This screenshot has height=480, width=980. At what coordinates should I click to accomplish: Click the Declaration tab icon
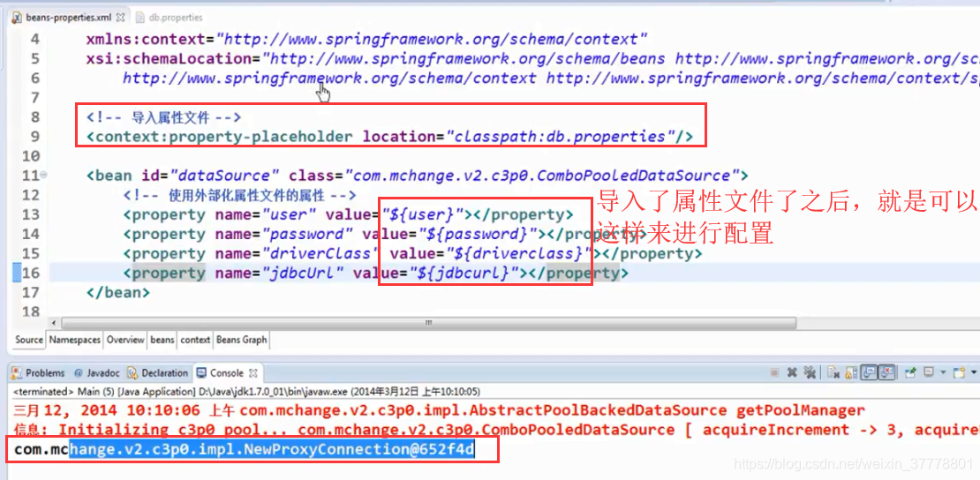click(x=132, y=373)
